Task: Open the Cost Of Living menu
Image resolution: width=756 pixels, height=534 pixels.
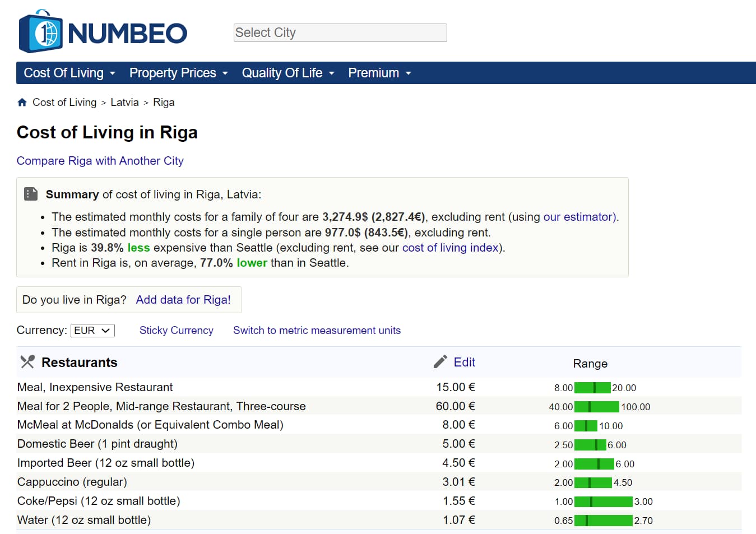Action: 69,73
